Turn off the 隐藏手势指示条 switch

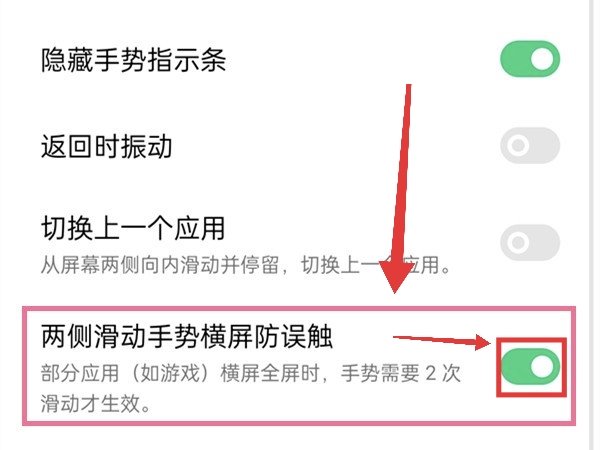(x=530, y=59)
